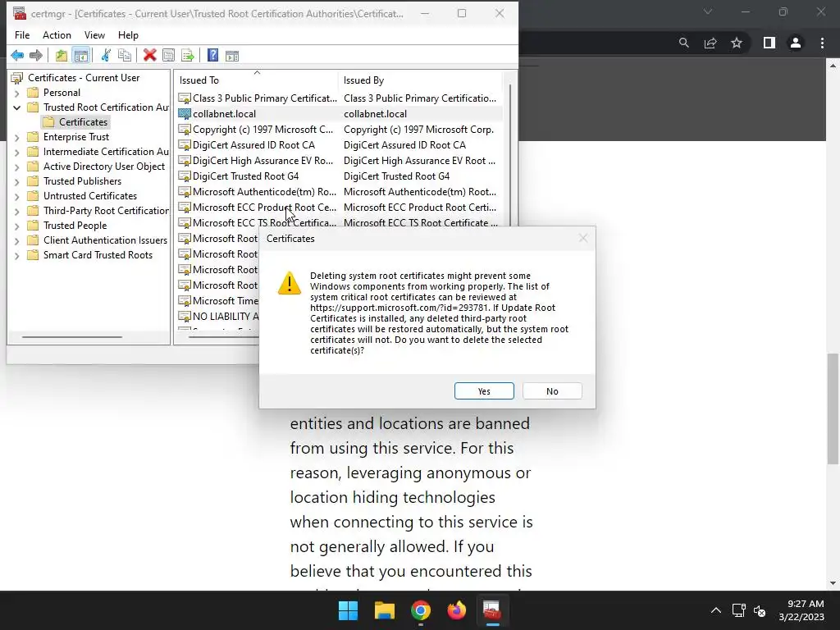Click the Cut scissors toolbar icon
The height and width of the screenshot is (630, 840).
(x=106, y=55)
